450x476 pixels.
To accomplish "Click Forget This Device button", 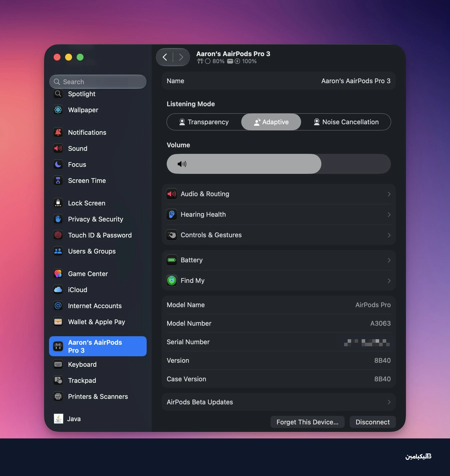I will (307, 422).
